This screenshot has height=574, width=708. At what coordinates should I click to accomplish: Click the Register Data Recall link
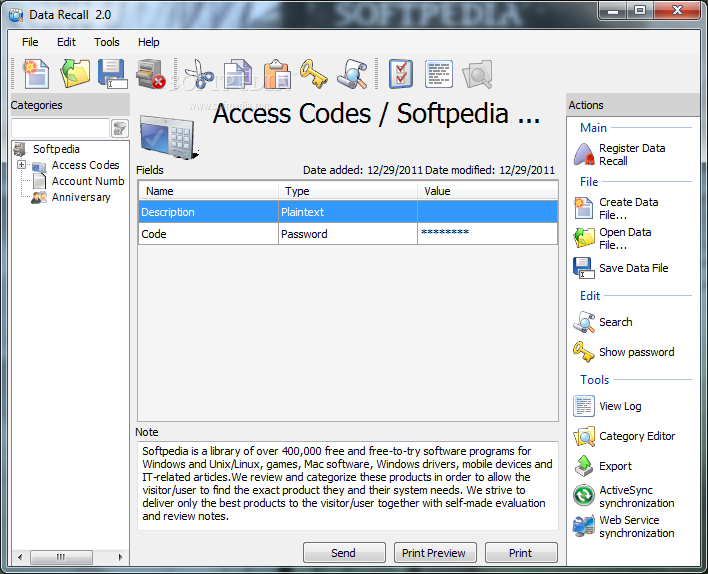(x=632, y=154)
